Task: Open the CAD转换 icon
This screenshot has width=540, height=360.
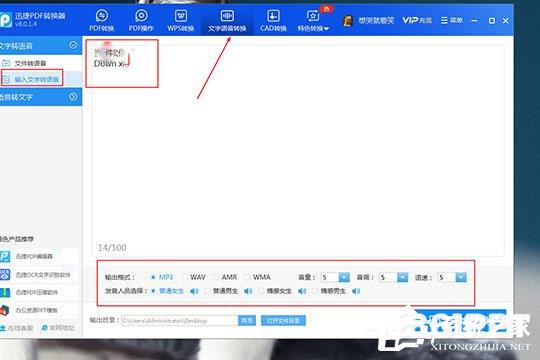Action: [x=273, y=21]
